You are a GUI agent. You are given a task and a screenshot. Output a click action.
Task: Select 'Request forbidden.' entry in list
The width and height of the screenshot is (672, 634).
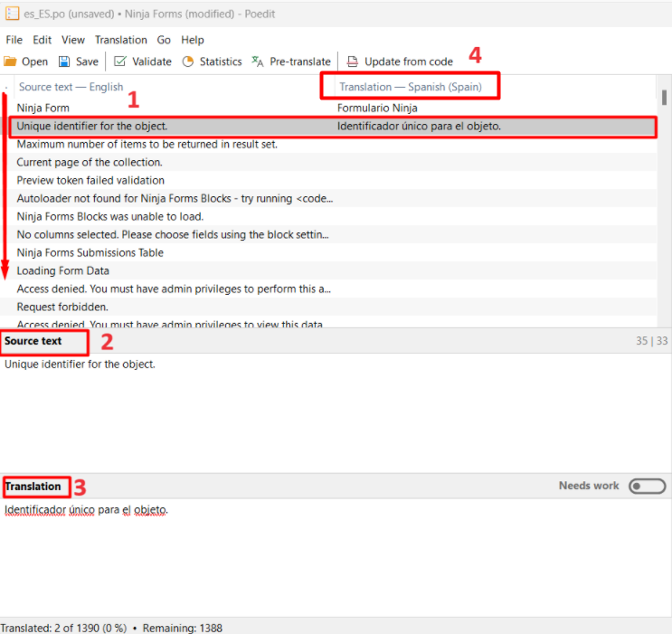pyautogui.click(x=172, y=308)
